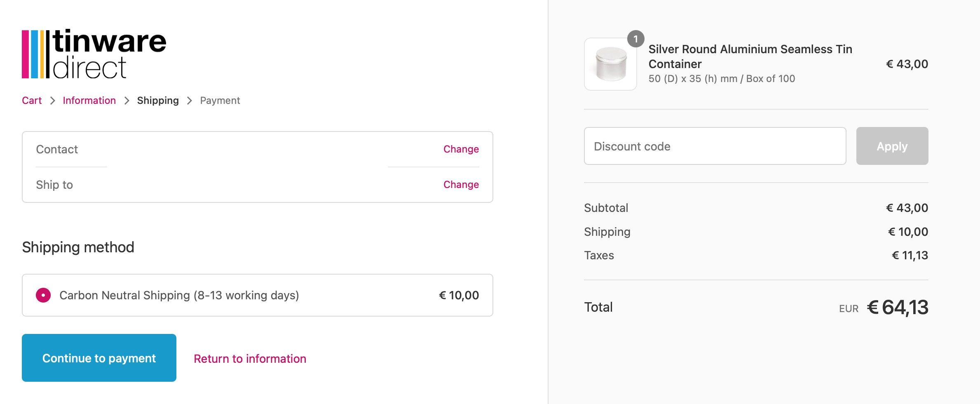Select the Carbon Neutral Shipping radio button
Image resolution: width=980 pixels, height=404 pixels.
[x=43, y=295]
